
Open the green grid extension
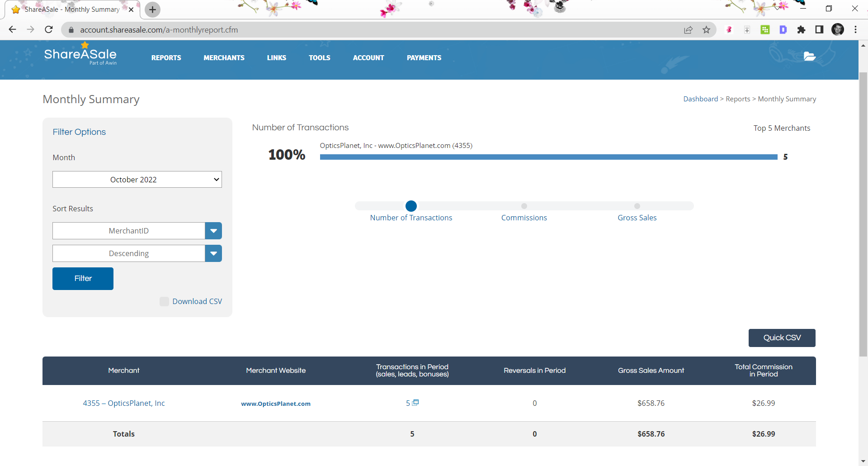(x=765, y=30)
